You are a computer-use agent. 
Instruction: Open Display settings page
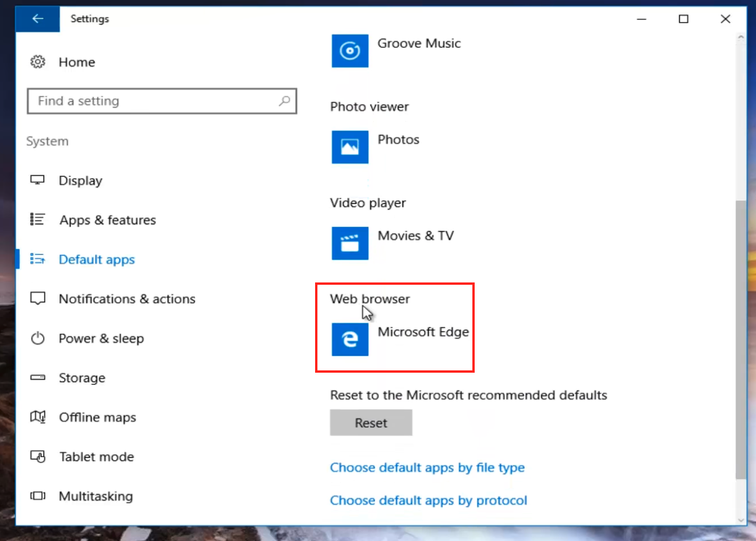[x=80, y=181]
